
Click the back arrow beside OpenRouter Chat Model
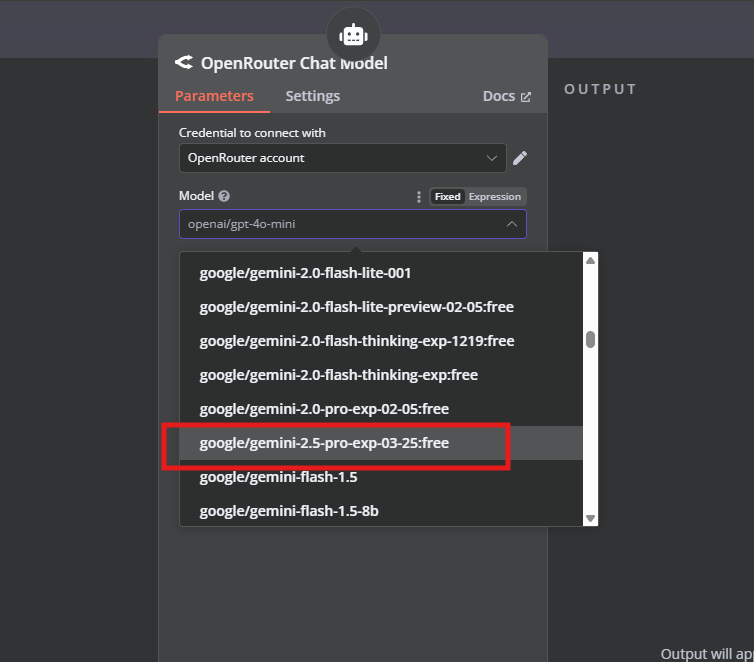184,62
